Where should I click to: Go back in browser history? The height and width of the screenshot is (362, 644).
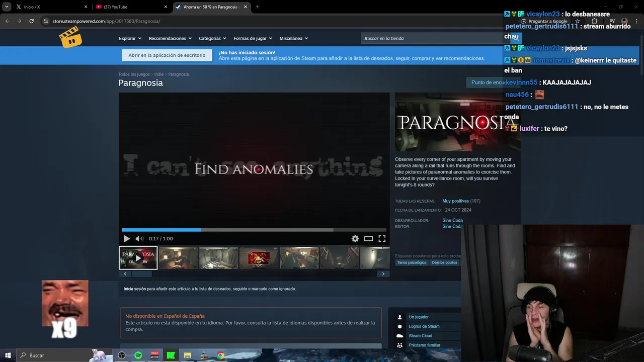(7, 21)
